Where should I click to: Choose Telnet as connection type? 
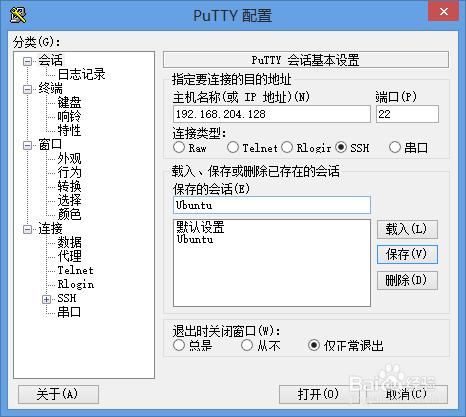coord(233,147)
